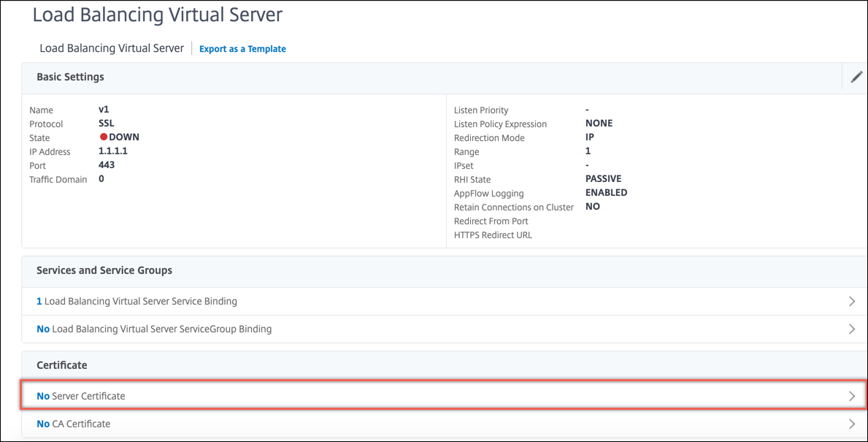The image size is (868, 442).
Task: Open Export as a Template link
Action: (x=242, y=49)
